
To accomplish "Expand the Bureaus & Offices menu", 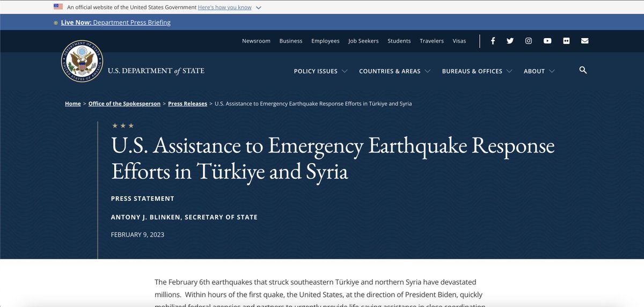I will pyautogui.click(x=477, y=71).
